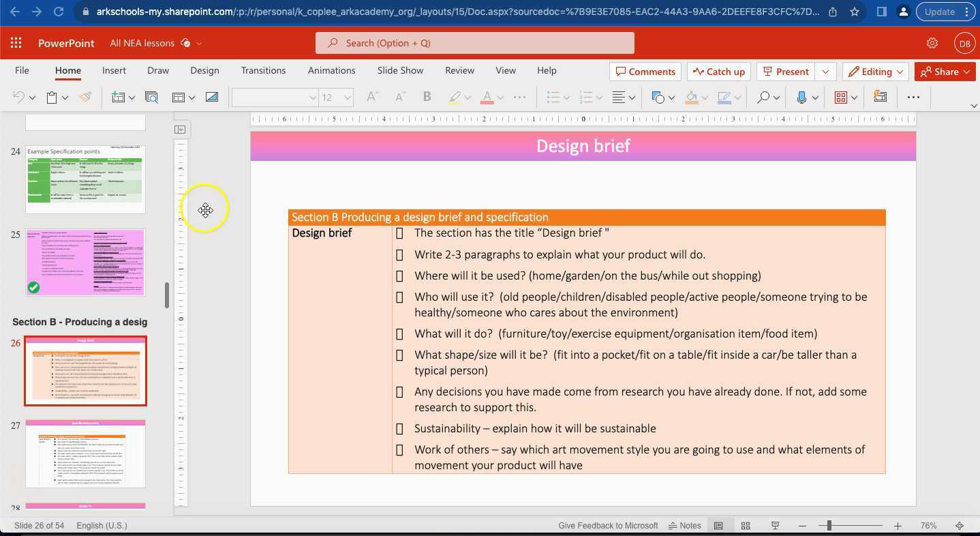Toggle the Notes pane

click(x=685, y=526)
